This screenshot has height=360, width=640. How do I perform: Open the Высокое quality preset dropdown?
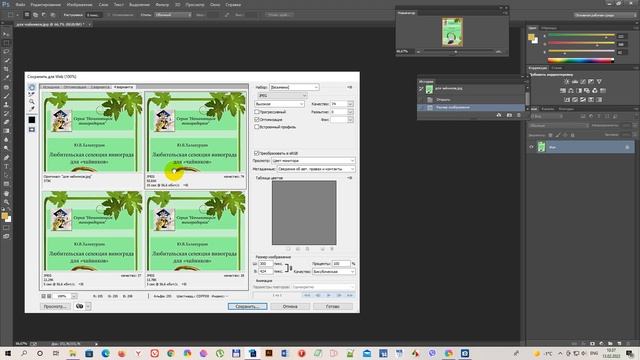279,104
